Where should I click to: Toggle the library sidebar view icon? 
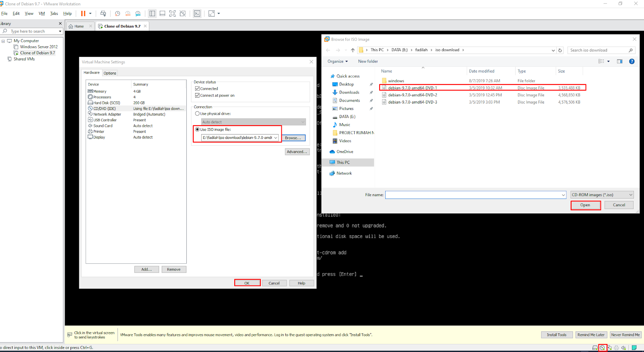(152, 13)
